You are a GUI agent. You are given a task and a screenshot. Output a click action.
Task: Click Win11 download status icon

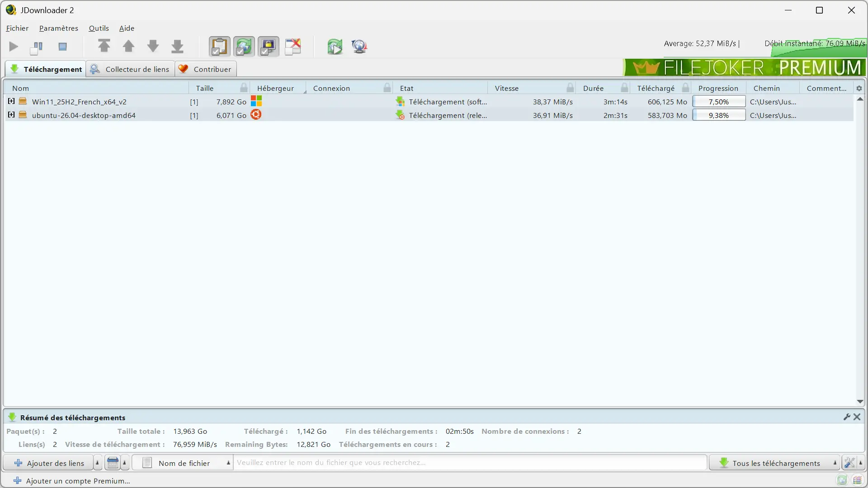[x=400, y=102]
